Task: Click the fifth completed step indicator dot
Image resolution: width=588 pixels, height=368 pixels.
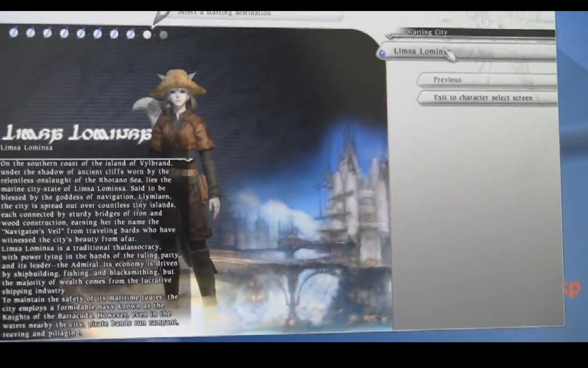Action: click(81, 34)
